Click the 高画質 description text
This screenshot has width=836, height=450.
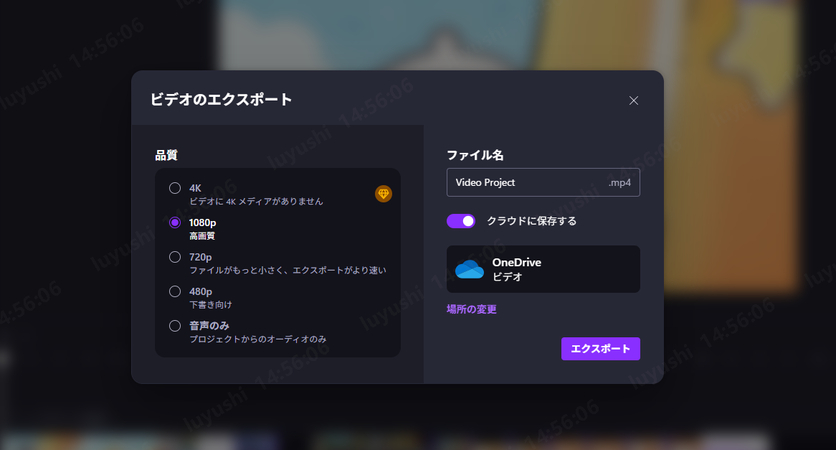pyautogui.click(x=202, y=236)
